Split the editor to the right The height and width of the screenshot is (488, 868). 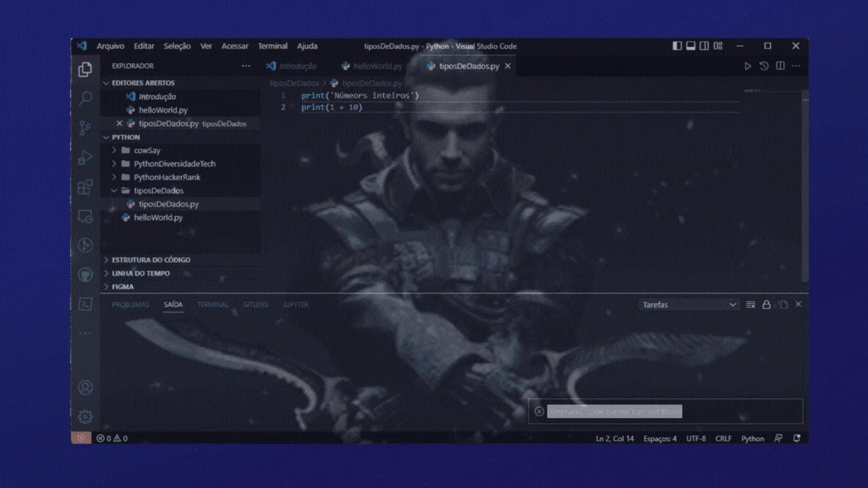tap(780, 66)
